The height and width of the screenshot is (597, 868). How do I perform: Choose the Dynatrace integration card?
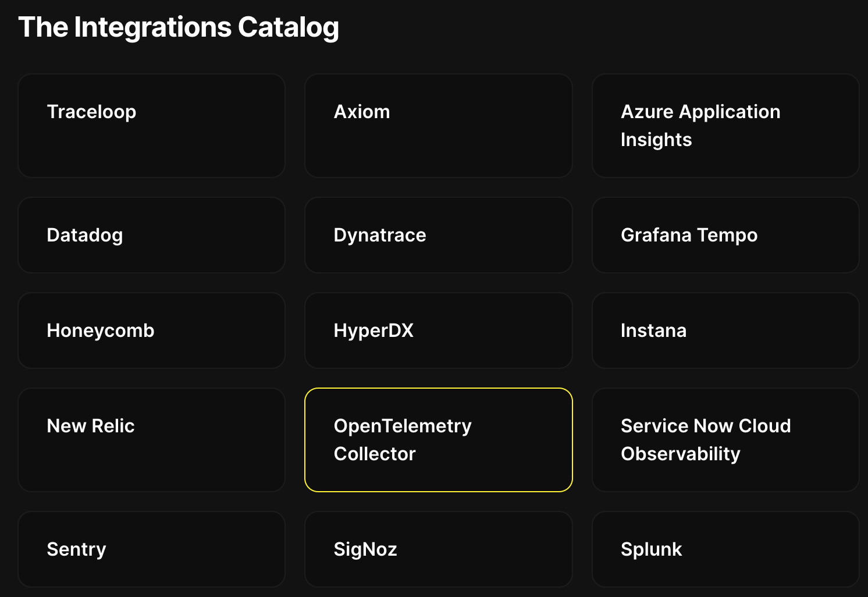[x=438, y=235]
